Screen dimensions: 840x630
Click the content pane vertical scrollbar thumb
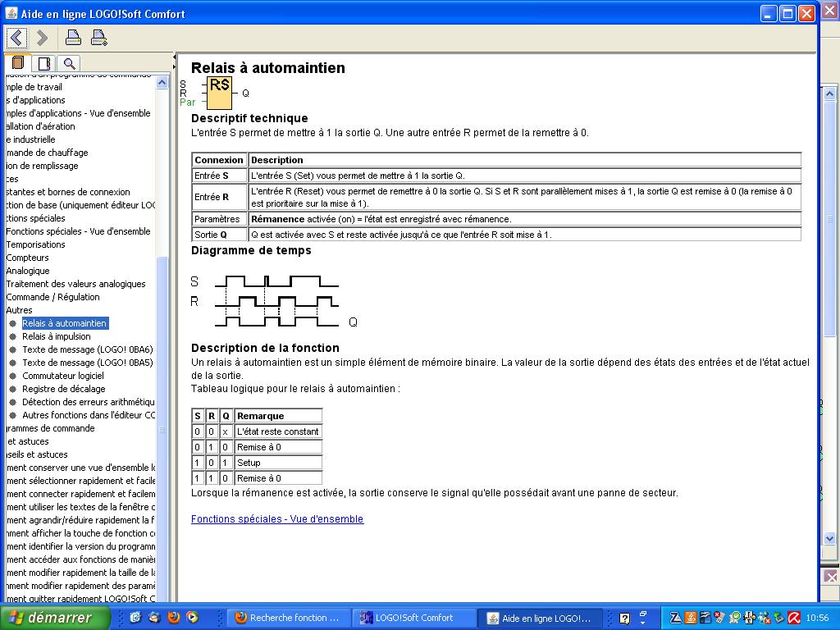pos(830,218)
